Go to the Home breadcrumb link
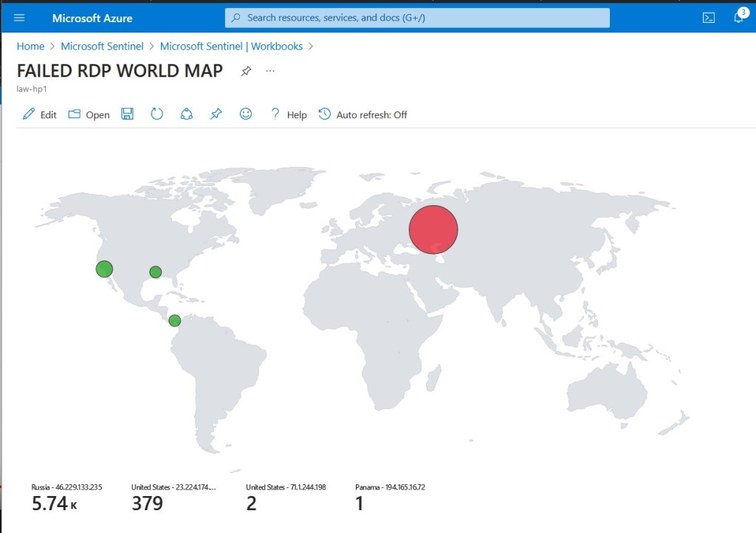Image resolution: width=756 pixels, height=533 pixels. click(x=30, y=46)
